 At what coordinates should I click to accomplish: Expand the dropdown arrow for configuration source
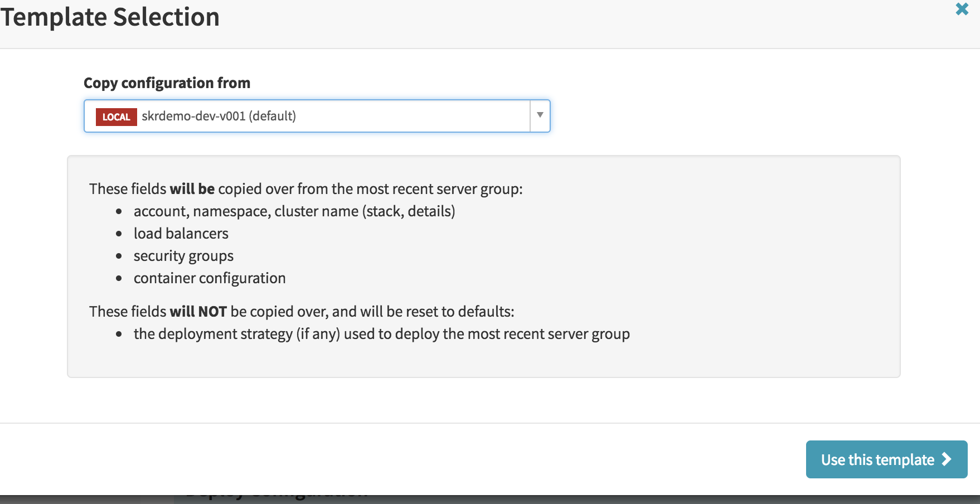540,115
